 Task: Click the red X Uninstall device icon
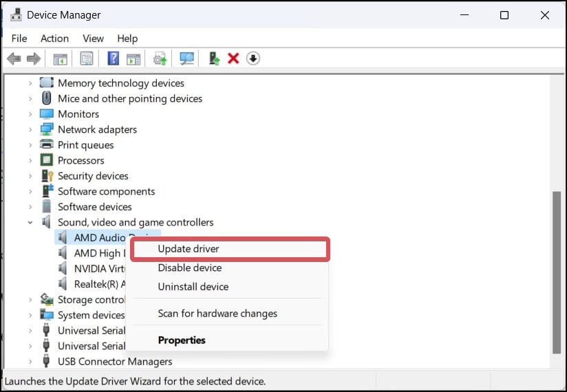[233, 58]
